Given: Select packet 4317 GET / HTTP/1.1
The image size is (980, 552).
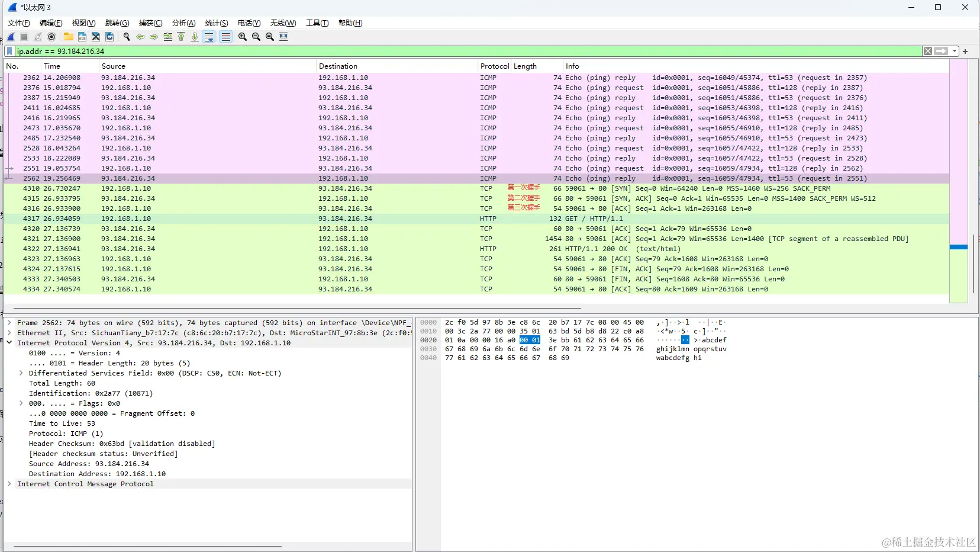Looking at the screenshot, I should [476, 219].
